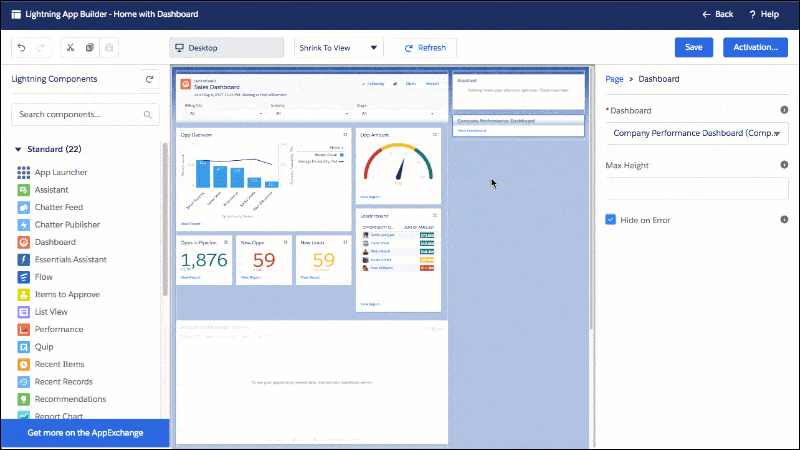The width and height of the screenshot is (800, 450).
Task: Select the Items to Approve icon
Action: point(23,294)
